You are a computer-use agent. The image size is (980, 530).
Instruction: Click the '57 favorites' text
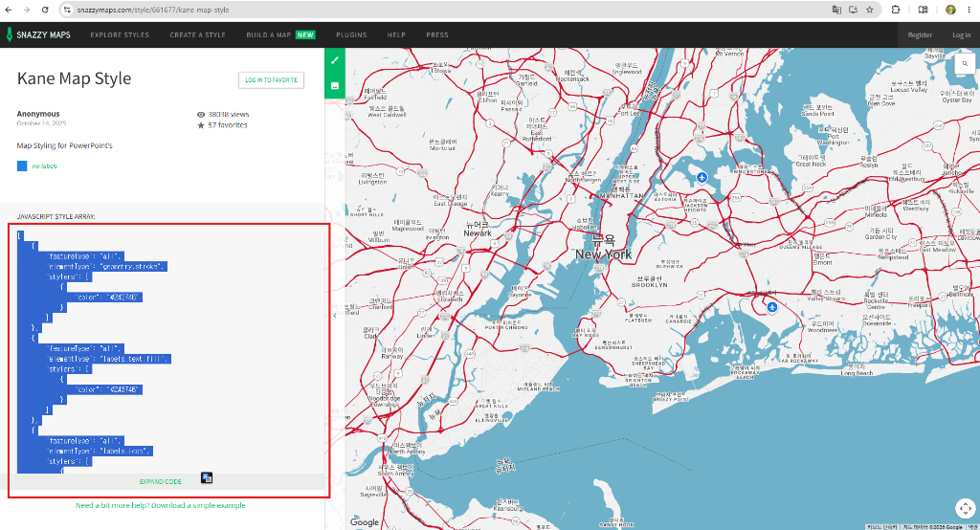[228, 125]
